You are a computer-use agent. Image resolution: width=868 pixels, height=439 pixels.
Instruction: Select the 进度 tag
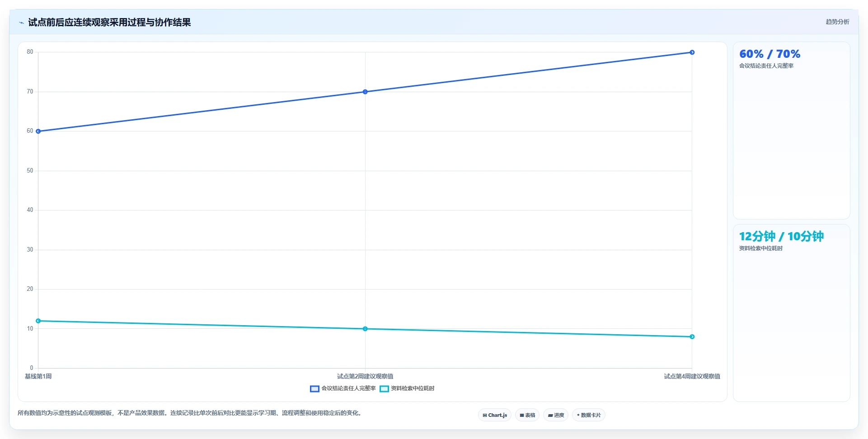pos(556,415)
